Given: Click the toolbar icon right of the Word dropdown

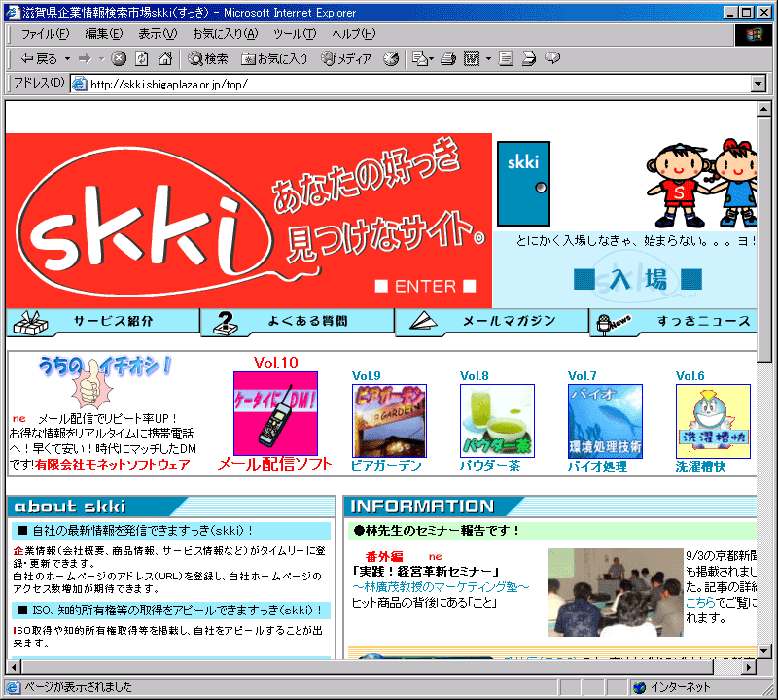Looking at the screenshot, I should [x=506, y=59].
